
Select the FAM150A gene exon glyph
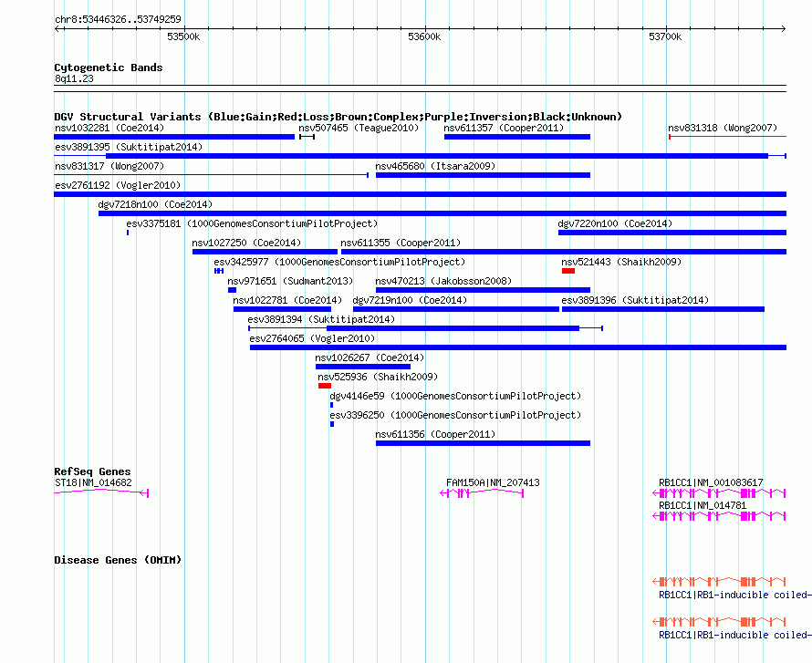[x=482, y=493]
